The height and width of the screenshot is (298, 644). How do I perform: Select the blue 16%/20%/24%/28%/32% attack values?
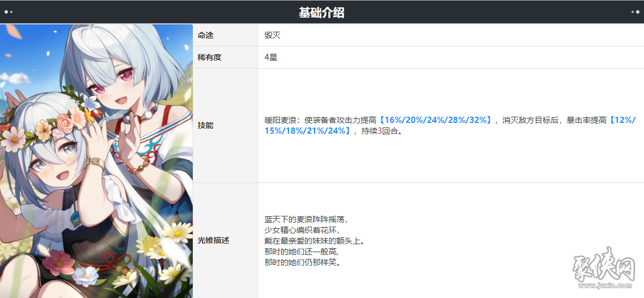(435, 120)
